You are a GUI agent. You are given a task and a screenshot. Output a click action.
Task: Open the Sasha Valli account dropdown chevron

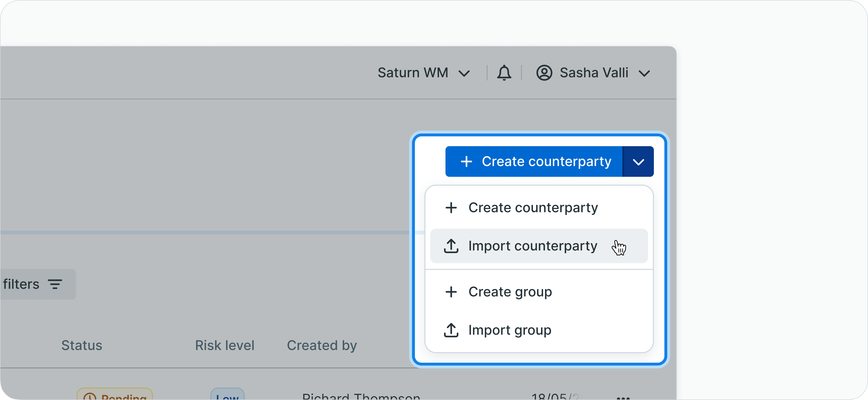click(644, 73)
